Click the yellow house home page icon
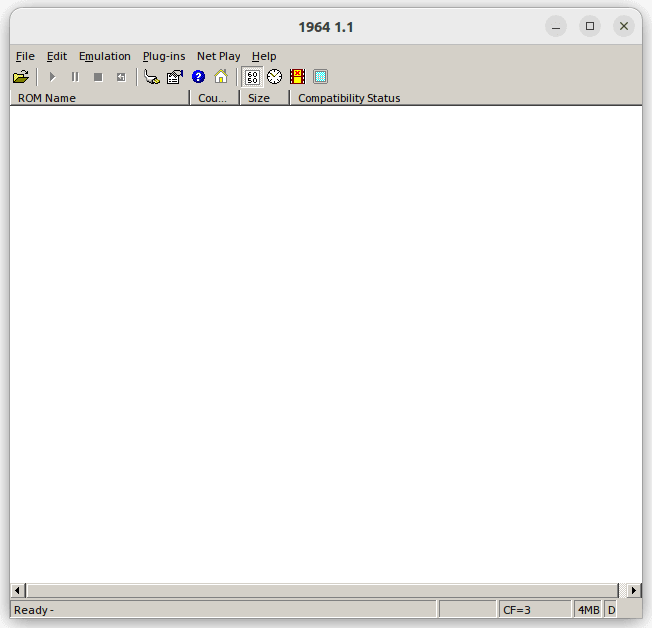Screen dimensions: 652x628 (221, 77)
